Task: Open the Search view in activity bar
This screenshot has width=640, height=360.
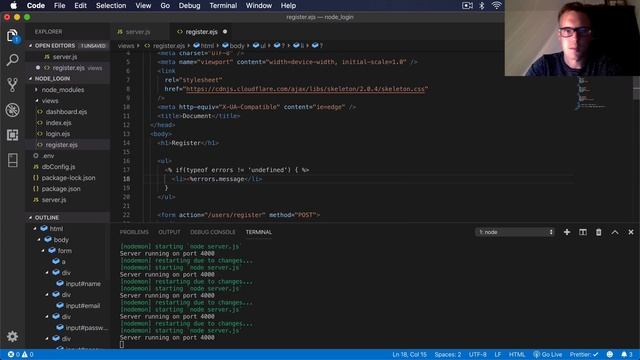Action: coord(12,60)
